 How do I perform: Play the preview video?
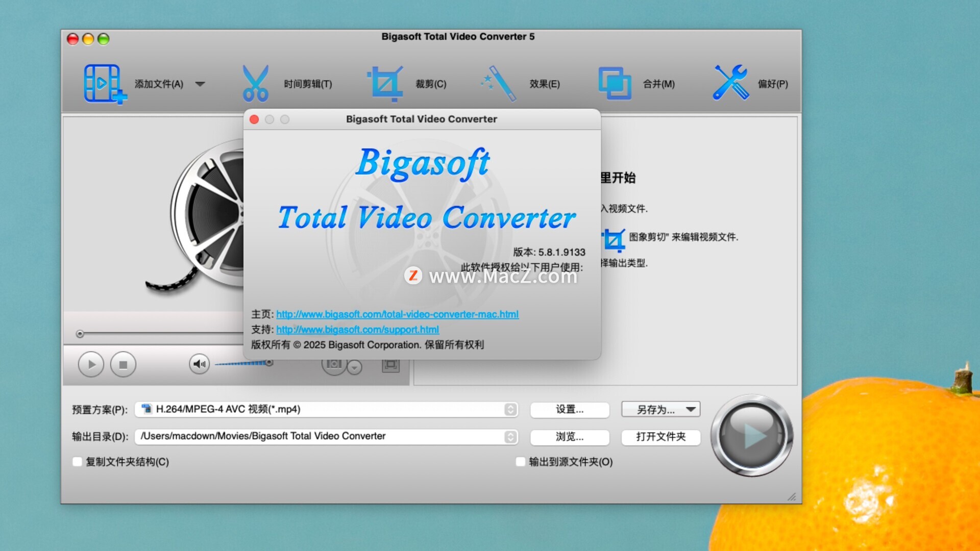point(91,365)
